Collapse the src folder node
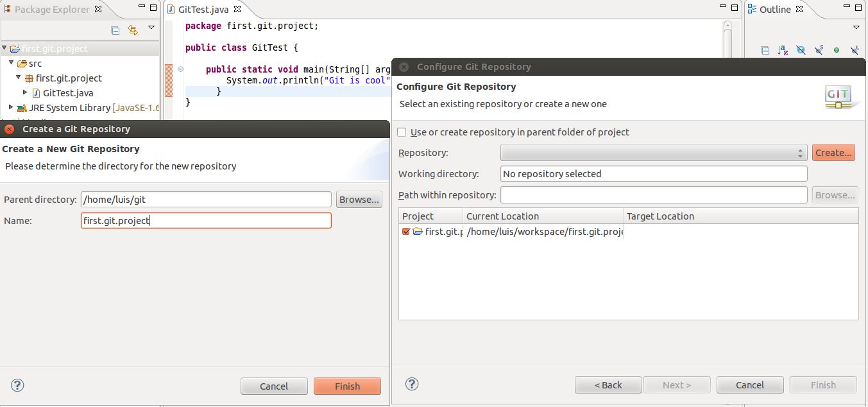This screenshot has width=868, height=407. point(12,63)
